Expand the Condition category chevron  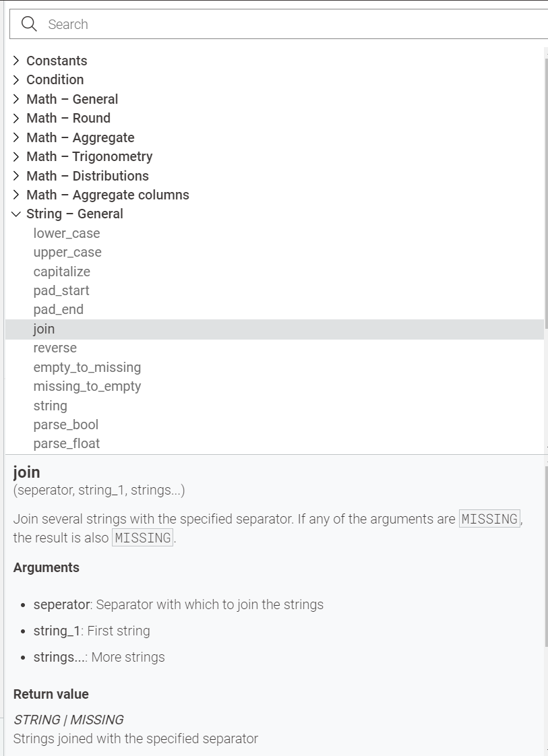[16, 80]
